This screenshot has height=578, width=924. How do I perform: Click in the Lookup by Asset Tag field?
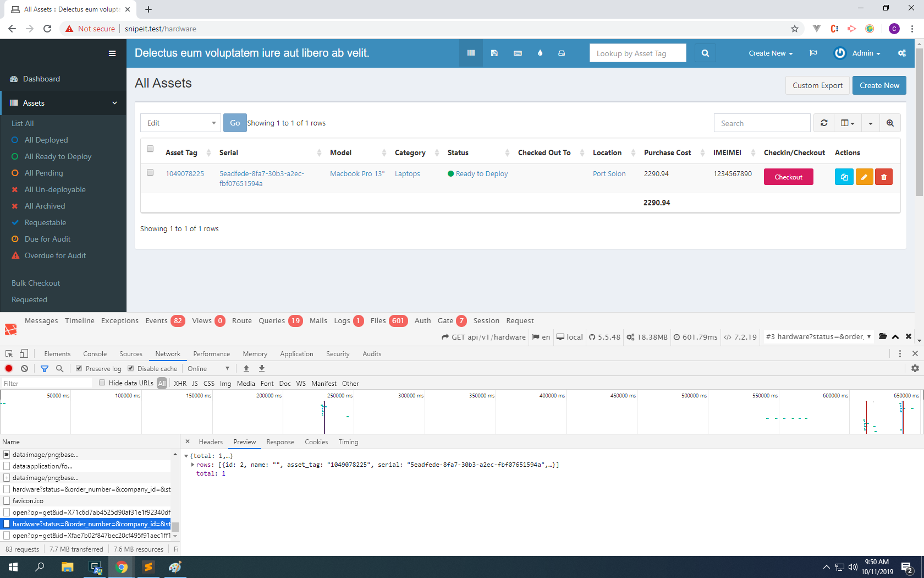(x=637, y=53)
